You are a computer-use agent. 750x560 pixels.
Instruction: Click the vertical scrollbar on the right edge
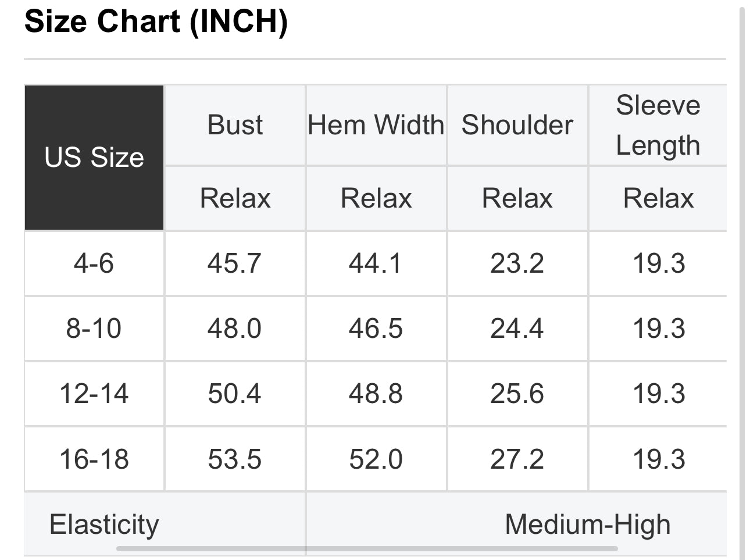click(742, 279)
